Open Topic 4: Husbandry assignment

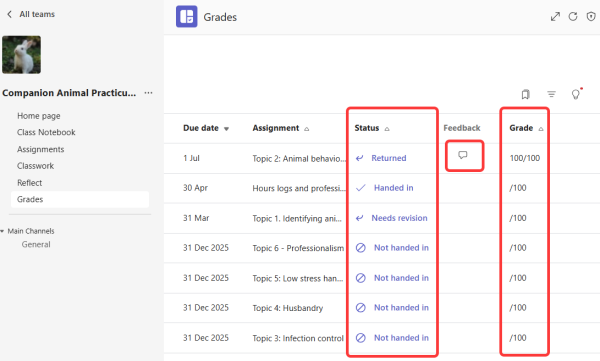pos(288,308)
